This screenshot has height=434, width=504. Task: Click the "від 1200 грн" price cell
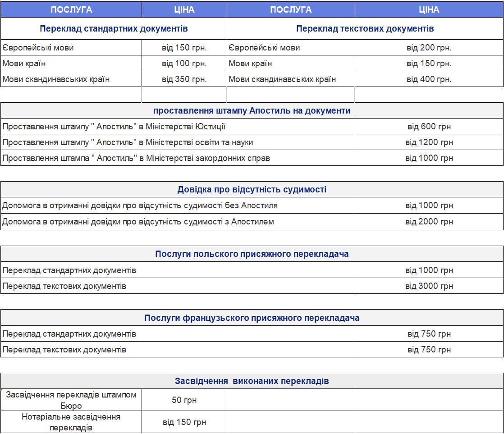click(429, 142)
